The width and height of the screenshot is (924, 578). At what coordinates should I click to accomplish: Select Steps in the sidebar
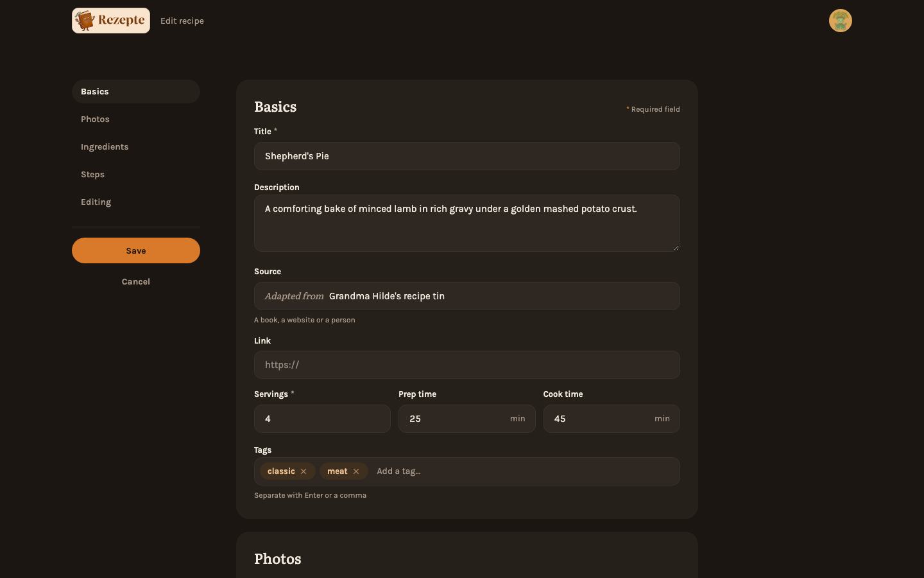pyautogui.click(x=136, y=175)
